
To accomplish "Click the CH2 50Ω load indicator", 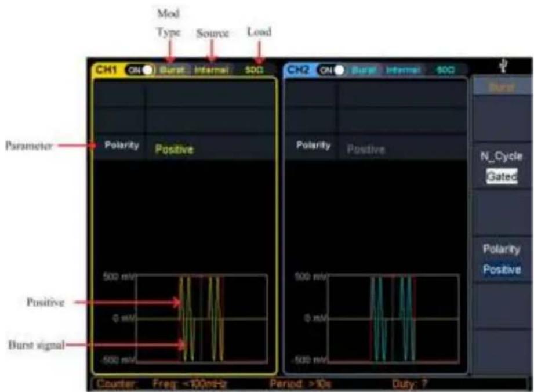I will point(445,70).
